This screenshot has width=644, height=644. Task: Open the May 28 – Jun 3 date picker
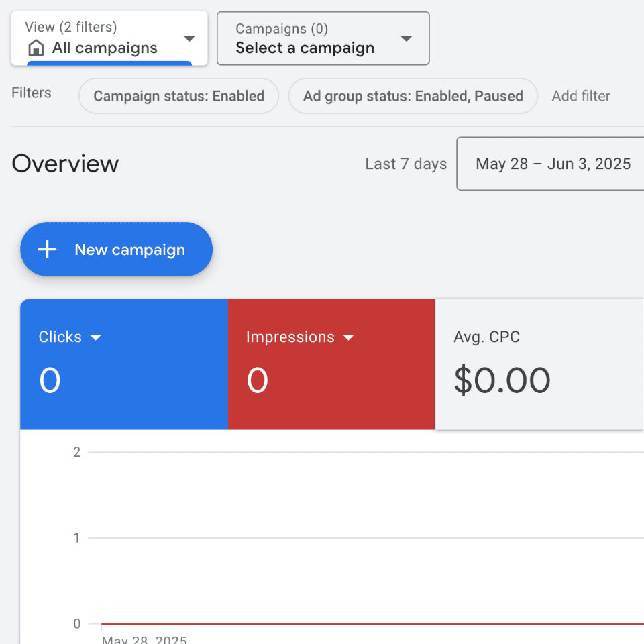553,164
